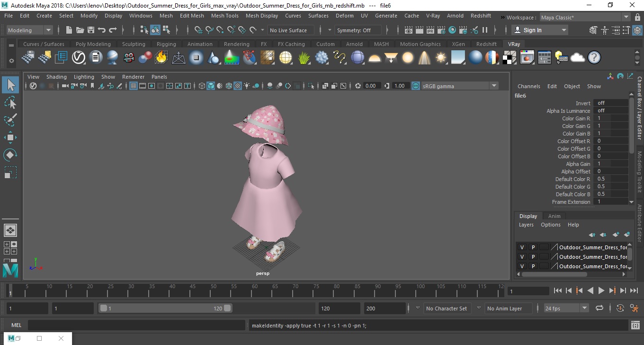Open the 24 fps frame rate dropdown
This screenshot has height=345, width=644.
point(566,308)
